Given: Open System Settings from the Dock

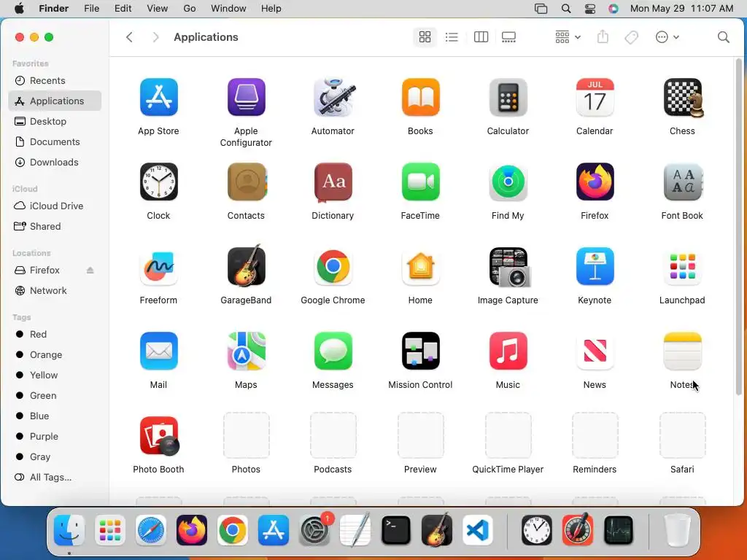Looking at the screenshot, I should click(314, 530).
